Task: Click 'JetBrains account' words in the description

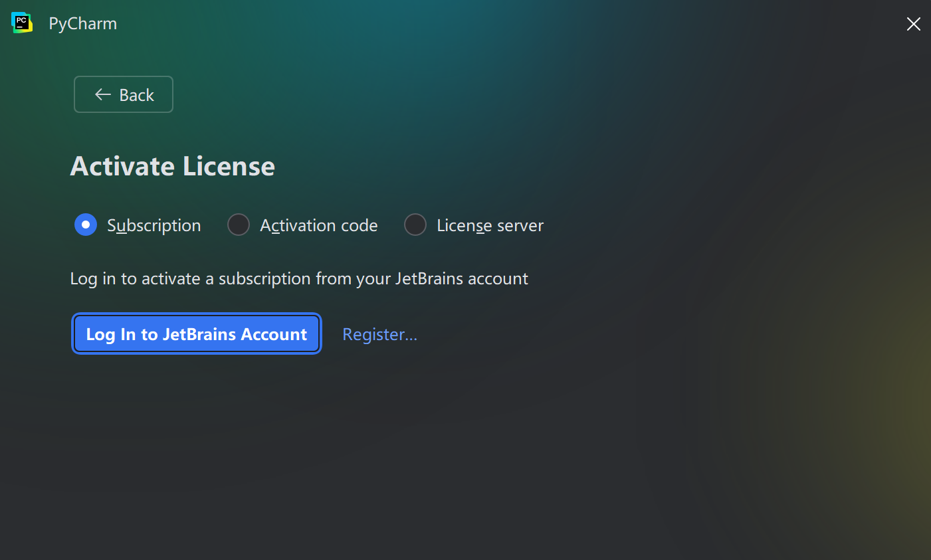Action: 461,279
